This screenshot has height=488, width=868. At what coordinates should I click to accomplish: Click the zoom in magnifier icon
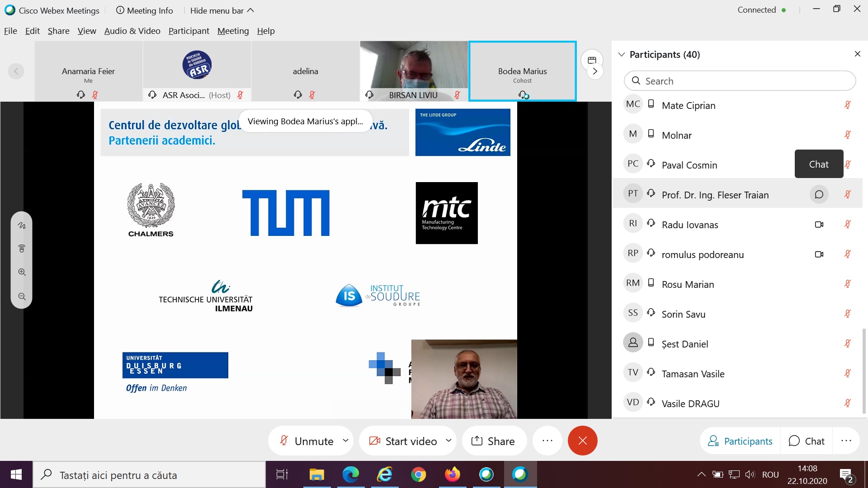[x=22, y=272]
